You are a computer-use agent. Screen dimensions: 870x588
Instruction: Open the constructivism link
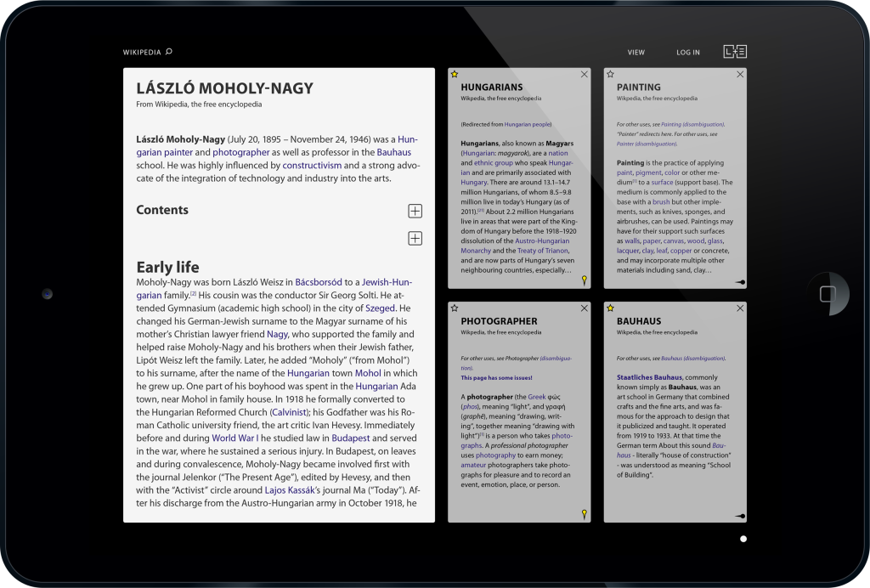coord(312,166)
